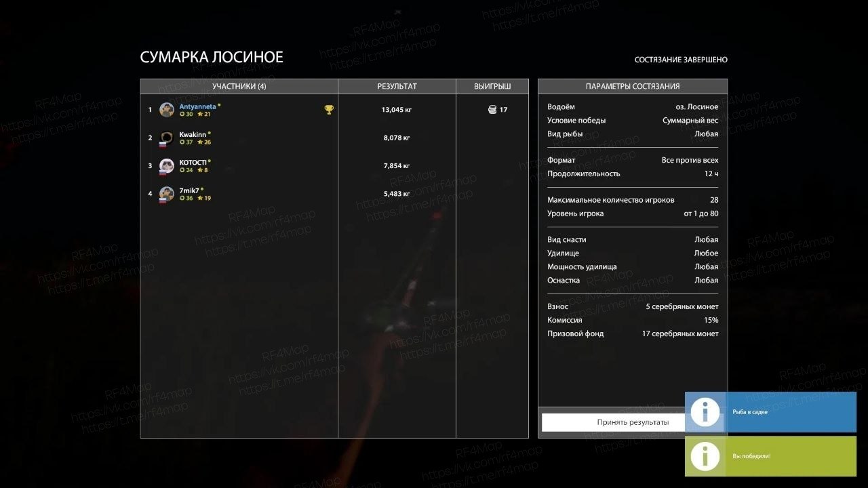Click the '5 серебряных монет' entry fee value
The height and width of the screenshot is (488, 868).
[x=682, y=307]
